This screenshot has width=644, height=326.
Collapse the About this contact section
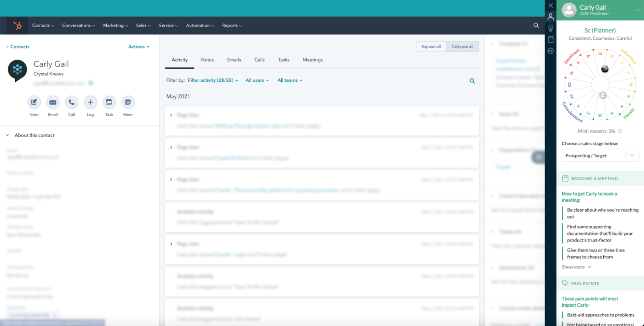(x=8, y=135)
